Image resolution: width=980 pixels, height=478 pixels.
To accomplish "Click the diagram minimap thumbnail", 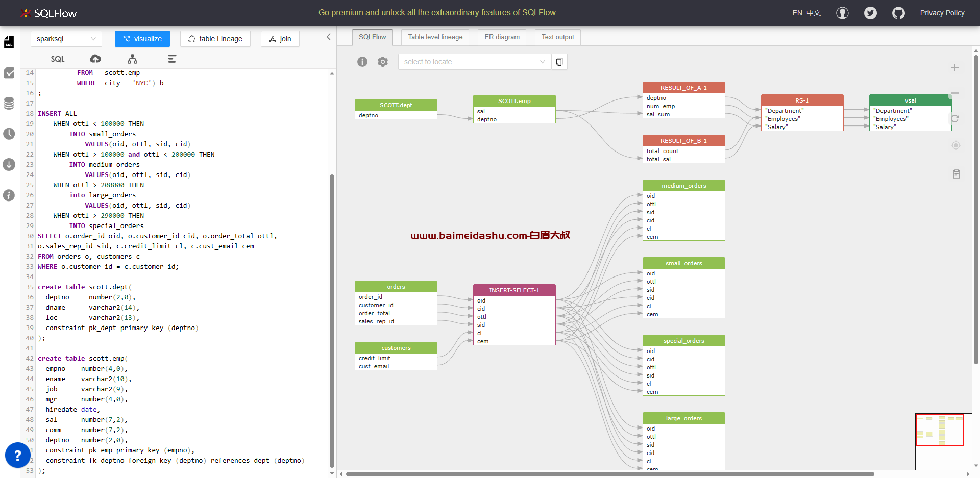I will tap(943, 441).
